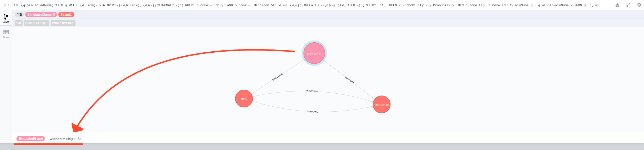Click the Navy team node
The width and height of the screenshot is (644, 150).
click(244, 99)
